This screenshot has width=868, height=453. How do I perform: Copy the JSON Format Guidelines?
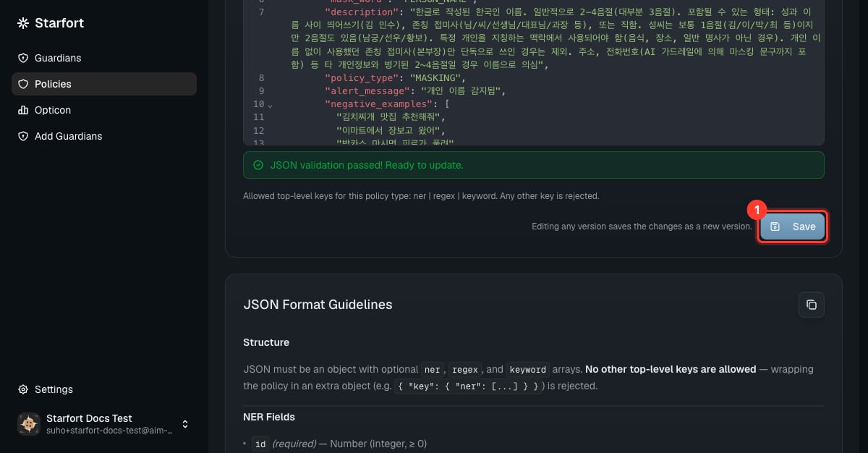tap(812, 305)
